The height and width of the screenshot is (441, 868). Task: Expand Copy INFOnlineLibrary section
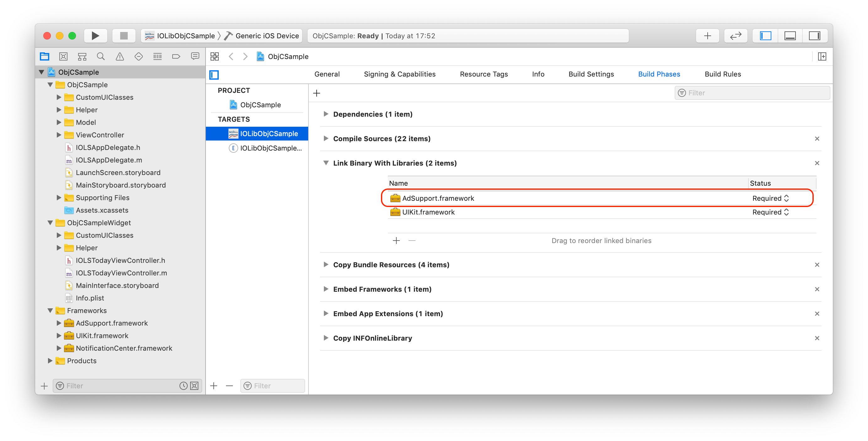pos(325,338)
